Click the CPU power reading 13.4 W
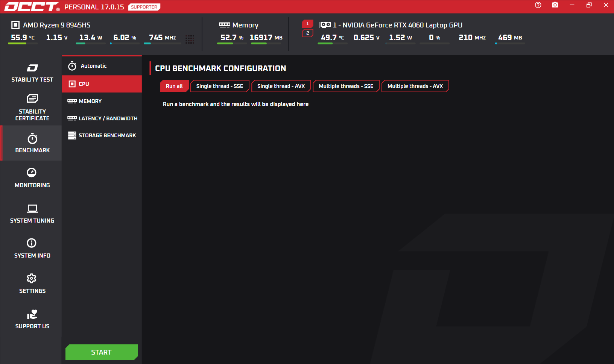Image resolution: width=614 pixels, height=364 pixels. pos(91,38)
